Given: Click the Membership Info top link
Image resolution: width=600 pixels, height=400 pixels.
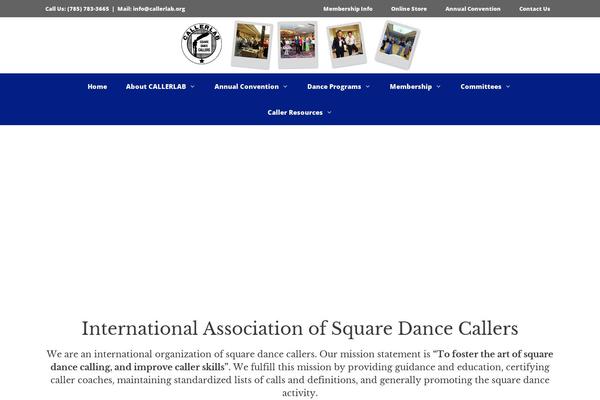Looking at the screenshot, I should 347,9.
